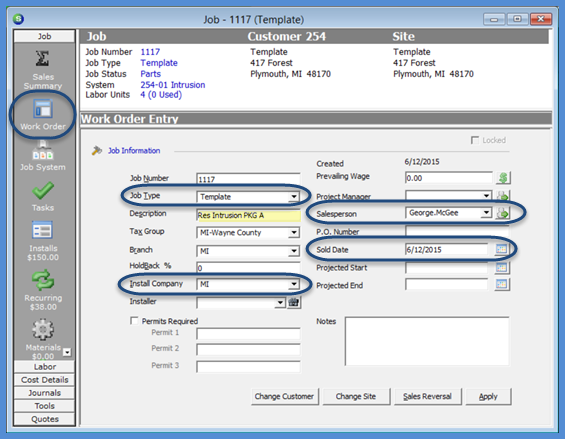Switch to the Labor sidebar tab
Image resolution: width=565 pixels, height=439 pixels.
pyautogui.click(x=45, y=367)
